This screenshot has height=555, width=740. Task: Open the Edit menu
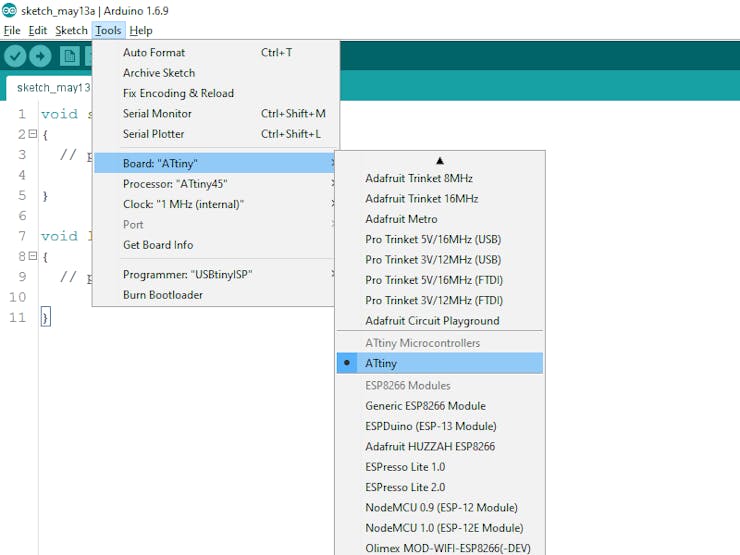38,31
